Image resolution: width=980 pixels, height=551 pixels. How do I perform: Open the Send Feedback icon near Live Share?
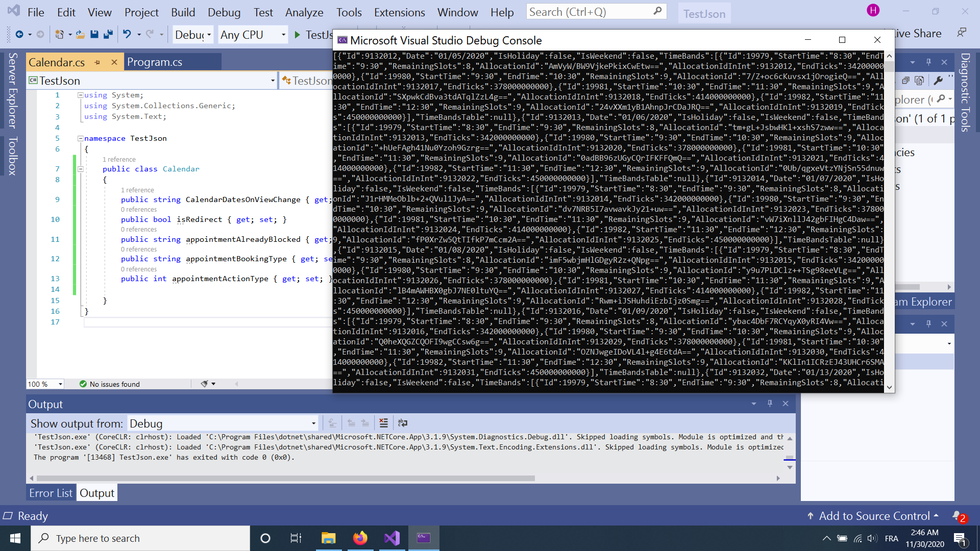click(x=962, y=33)
